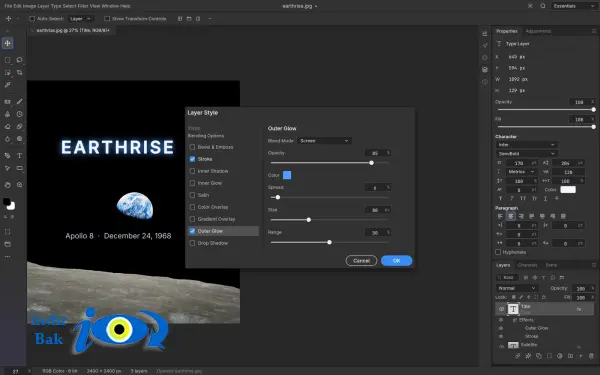
Task: Select the Eyedropper tool
Action: [x=7, y=85]
